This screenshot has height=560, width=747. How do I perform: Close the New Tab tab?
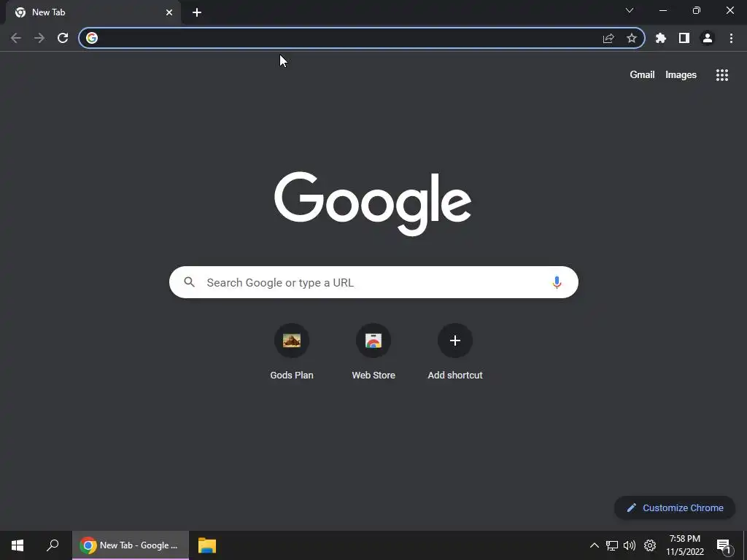pyautogui.click(x=169, y=12)
